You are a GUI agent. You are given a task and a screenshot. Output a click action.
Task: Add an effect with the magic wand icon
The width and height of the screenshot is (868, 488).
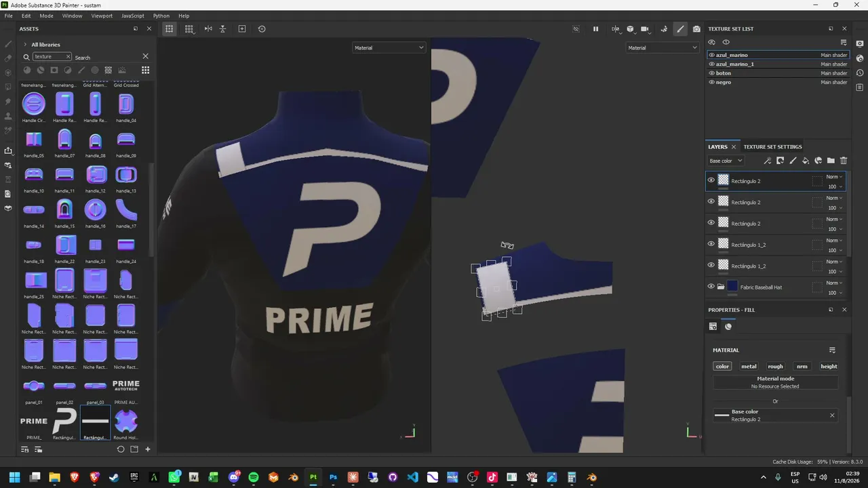click(x=768, y=161)
